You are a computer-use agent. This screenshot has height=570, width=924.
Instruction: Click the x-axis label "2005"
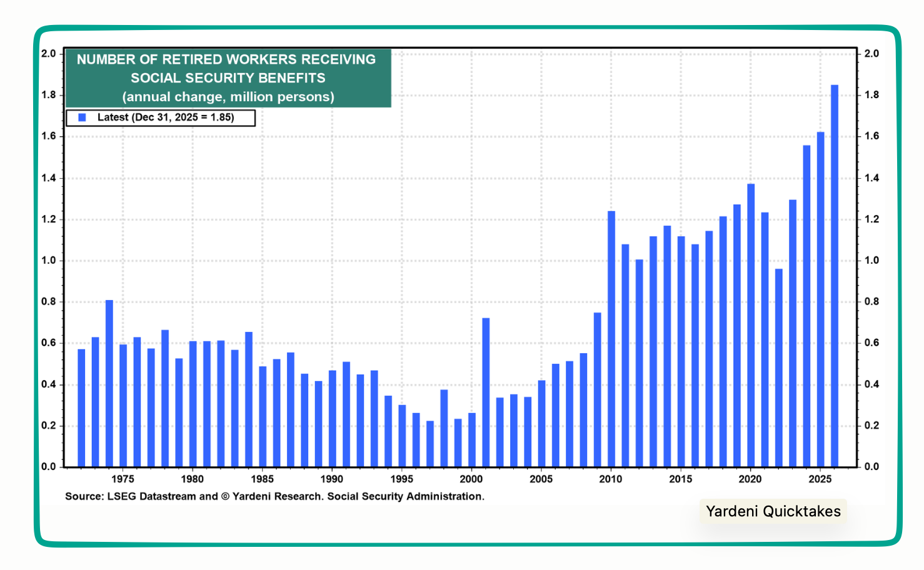541,479
